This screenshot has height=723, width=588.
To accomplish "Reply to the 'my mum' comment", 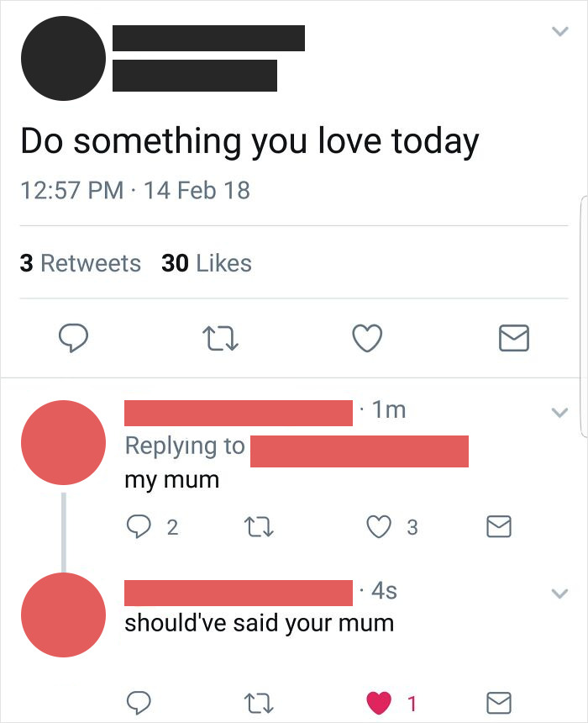I will coord(141,527).
